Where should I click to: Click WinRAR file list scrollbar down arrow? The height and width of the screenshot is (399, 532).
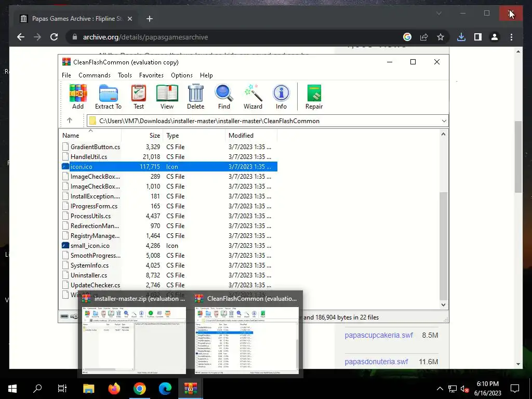click(x=444, y=304)
